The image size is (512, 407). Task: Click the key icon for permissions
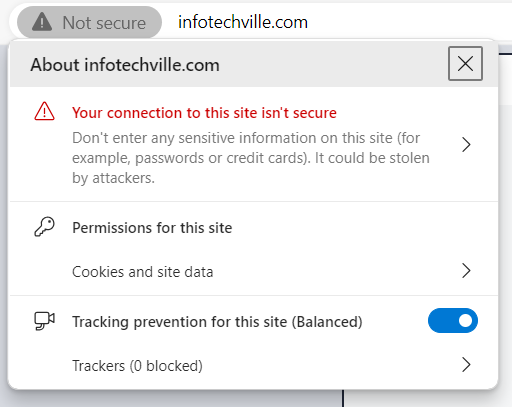(44, 227)
